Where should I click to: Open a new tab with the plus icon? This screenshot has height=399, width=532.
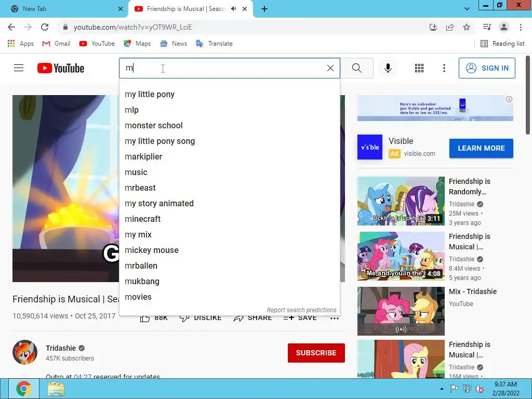[x=264, y=9]
